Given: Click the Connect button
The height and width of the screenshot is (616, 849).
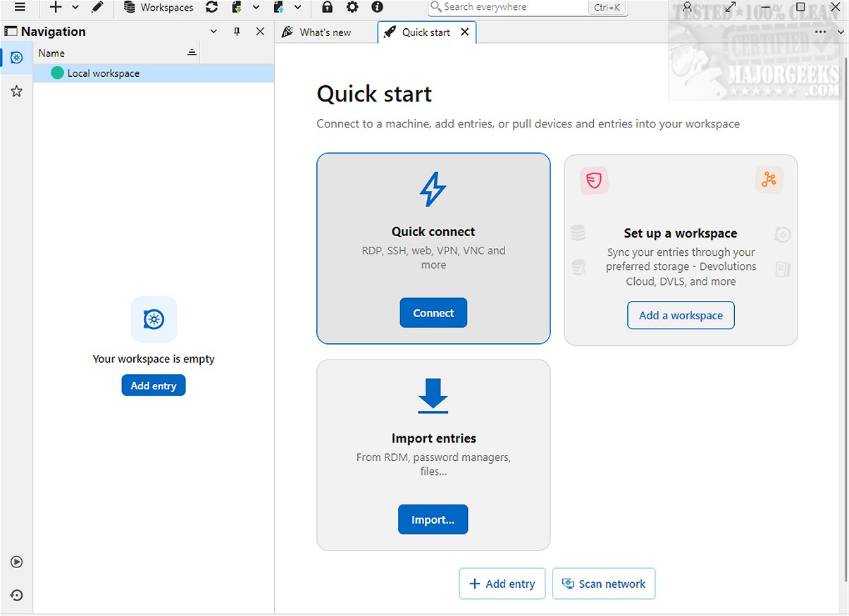Looking at the screenshot, I should [x=433, y=313].
